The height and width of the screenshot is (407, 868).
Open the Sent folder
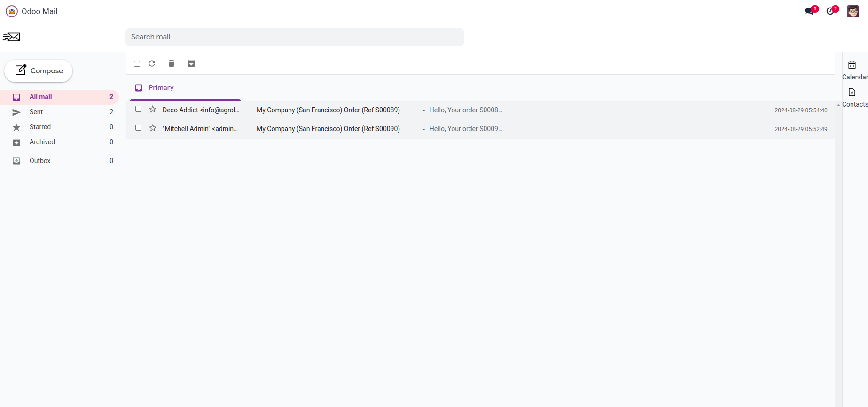(x=36, y=112)
